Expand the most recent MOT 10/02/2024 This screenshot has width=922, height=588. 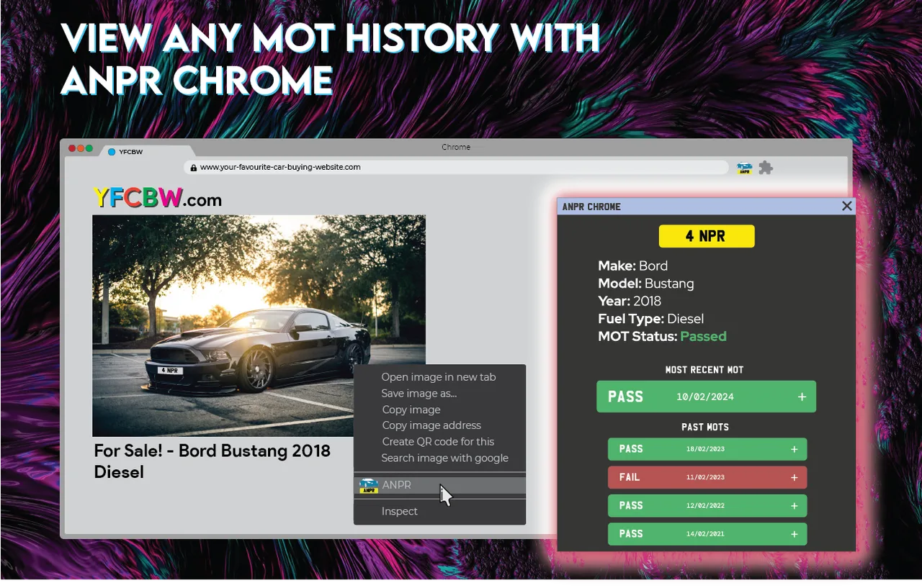[802, 397]
